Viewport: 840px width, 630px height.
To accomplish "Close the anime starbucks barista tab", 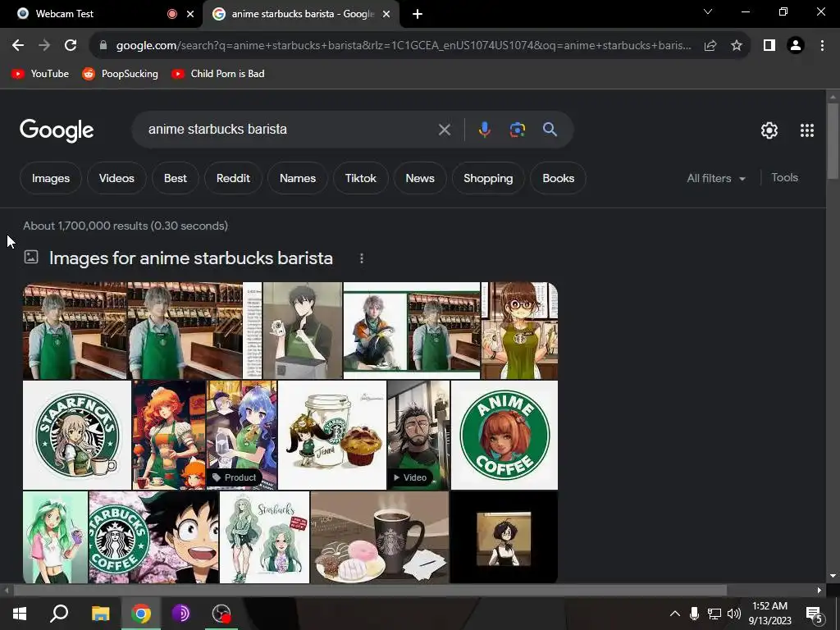I will pyautogui.click(x=386, y=15).
